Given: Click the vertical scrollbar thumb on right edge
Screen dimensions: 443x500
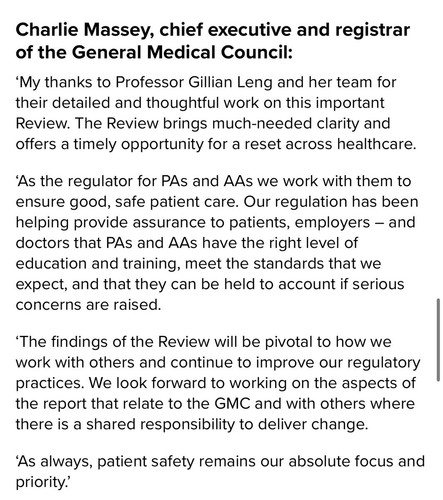Looking at the screenshot, I should coord(439,340).
